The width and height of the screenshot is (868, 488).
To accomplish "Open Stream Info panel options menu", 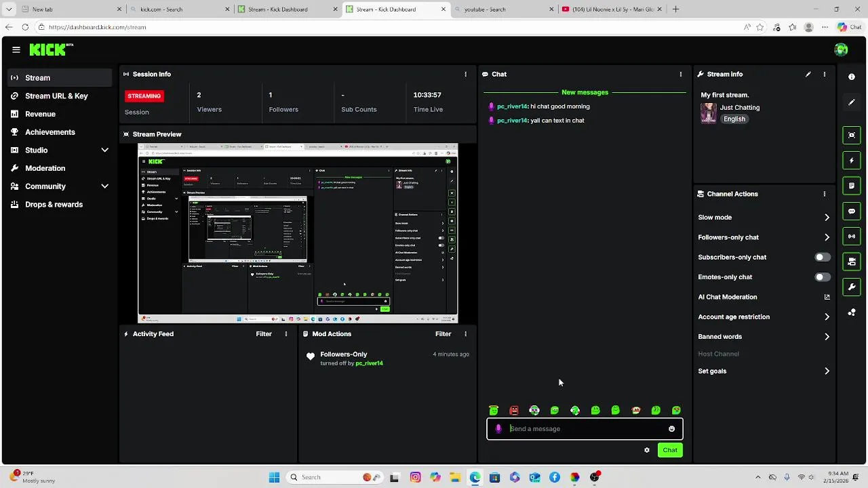I will coord(825,74).
